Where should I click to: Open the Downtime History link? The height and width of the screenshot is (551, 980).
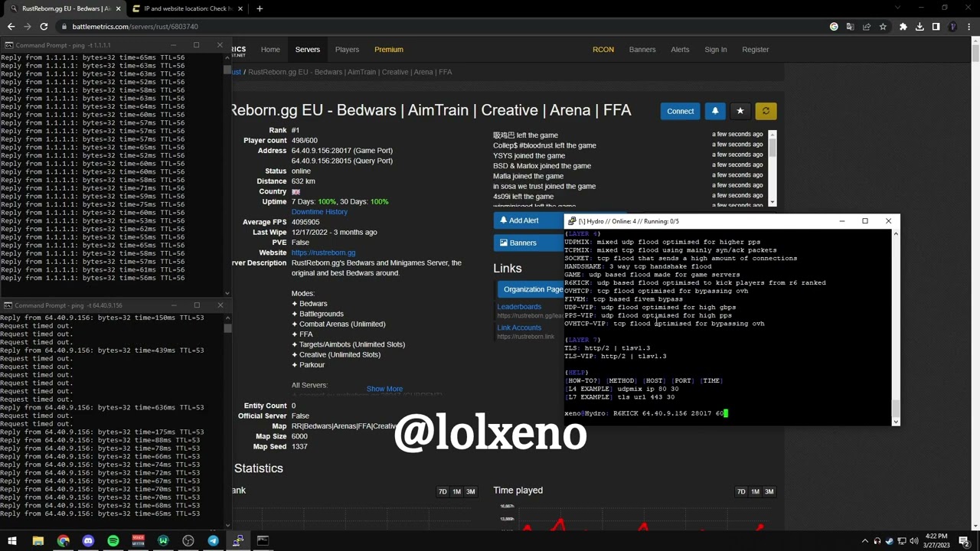pyautogui.click(x=319, y=212)
